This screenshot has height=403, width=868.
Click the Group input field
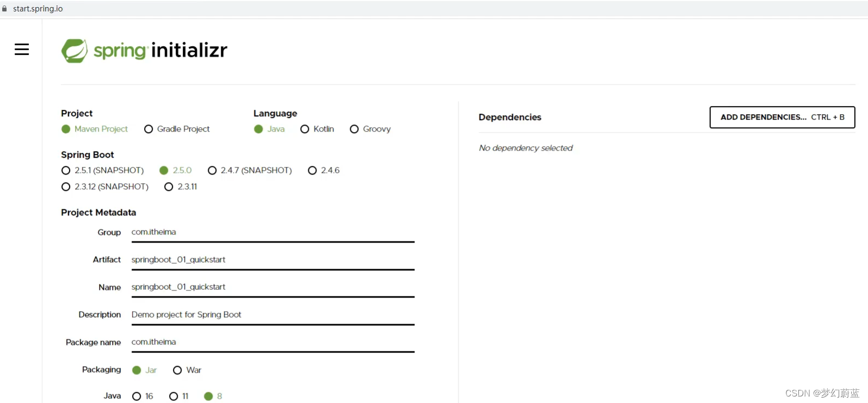tap(273, 232)
